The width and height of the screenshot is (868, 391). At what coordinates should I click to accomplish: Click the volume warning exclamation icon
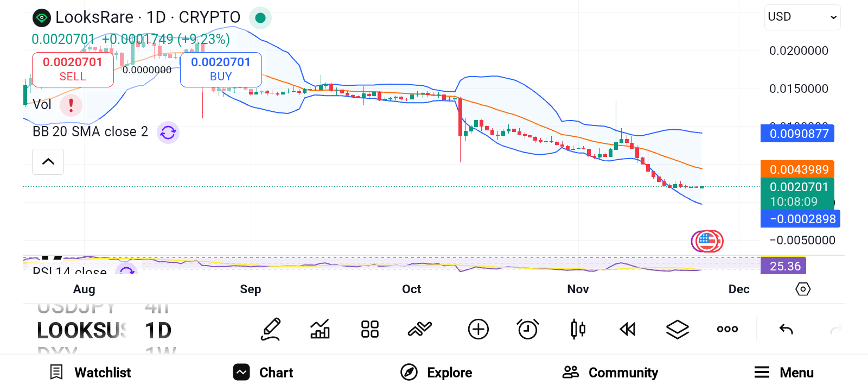(x=71, y=105)
